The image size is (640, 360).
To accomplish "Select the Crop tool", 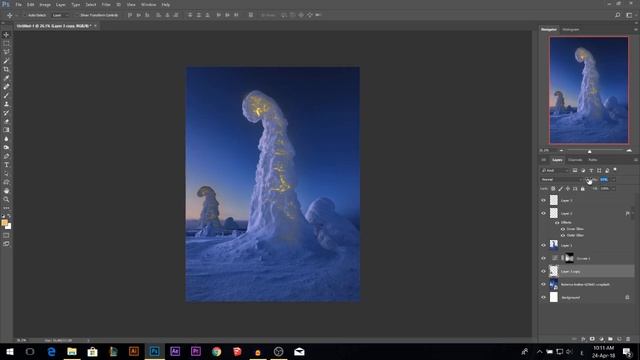I will (x=6, y=69).
